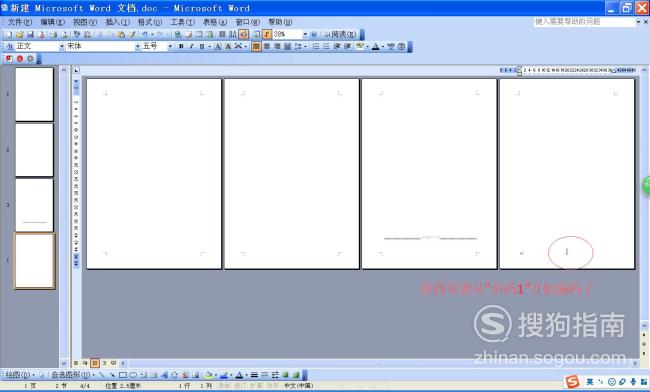The width and height of the screenshot is (650, 392).
Task: Toggle distributed alignment button
Action: [x=287, y=46]
